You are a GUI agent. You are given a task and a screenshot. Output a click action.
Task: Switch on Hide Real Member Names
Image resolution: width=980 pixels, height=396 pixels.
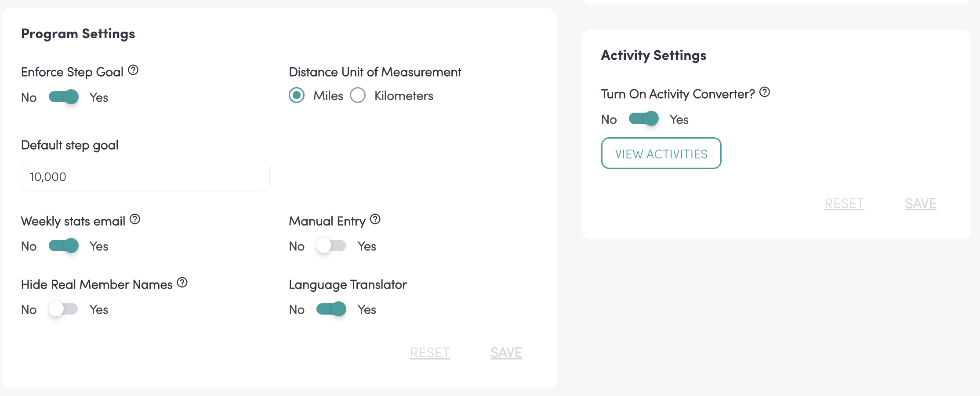tap(63, 309)
